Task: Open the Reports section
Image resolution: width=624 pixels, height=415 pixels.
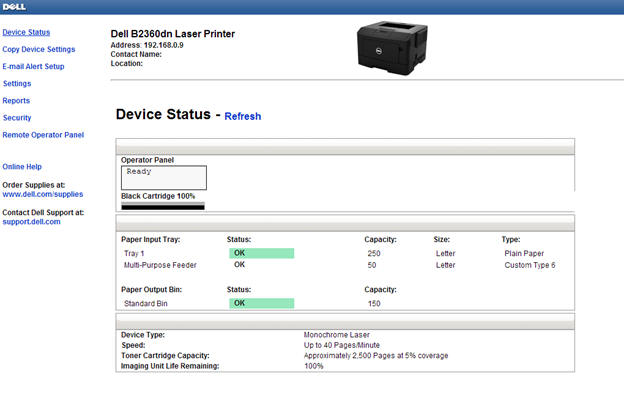Action: pos(16,100)
